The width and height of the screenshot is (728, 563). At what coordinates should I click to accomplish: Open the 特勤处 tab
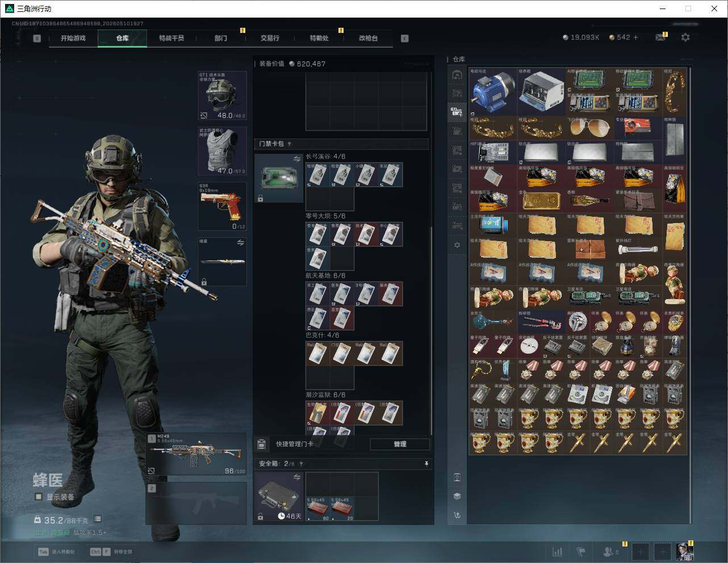tap(319, 38)
